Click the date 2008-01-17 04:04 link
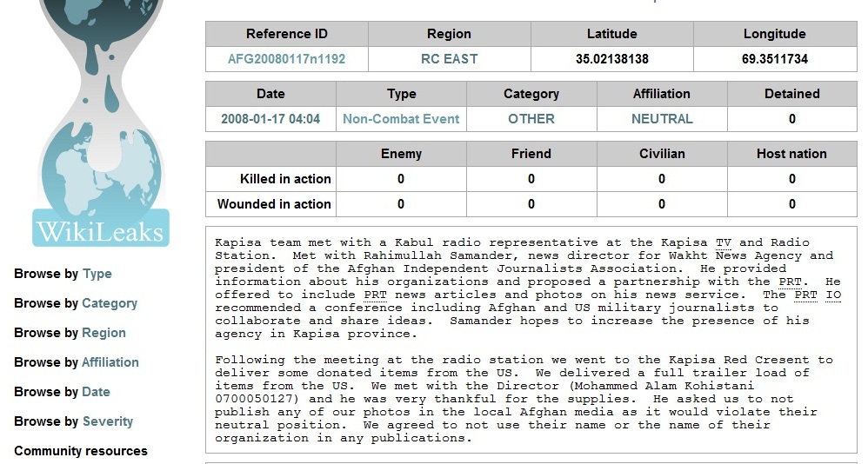Screen dimensions: 868x464 270,119
